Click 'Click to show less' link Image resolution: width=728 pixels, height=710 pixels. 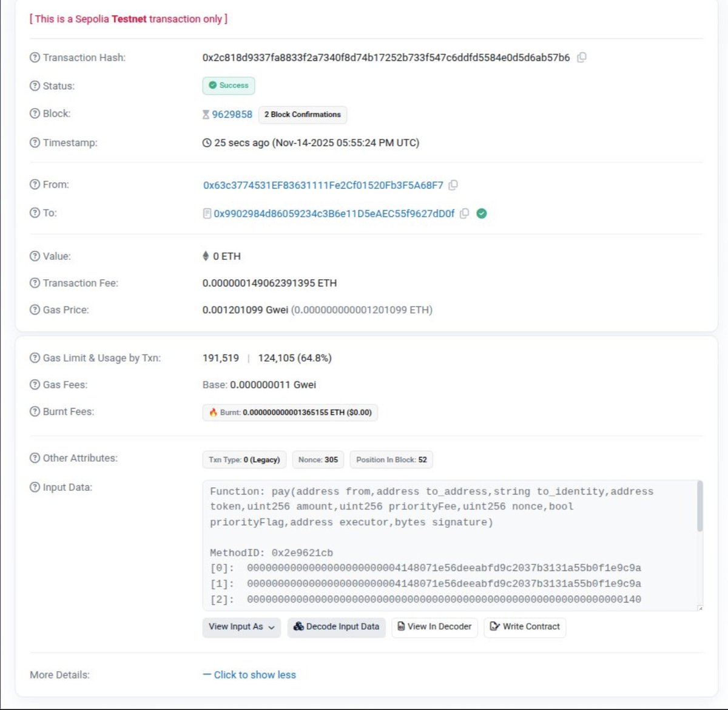249,675
